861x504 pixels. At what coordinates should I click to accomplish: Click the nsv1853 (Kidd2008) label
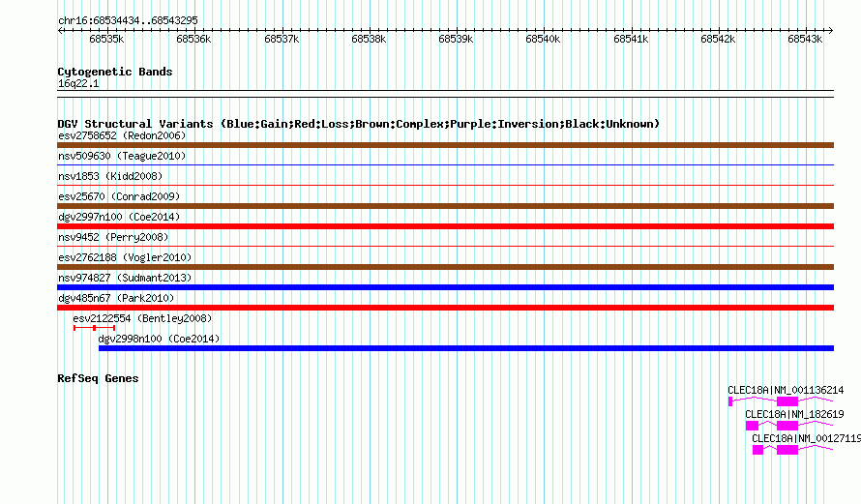pos(110,176)
